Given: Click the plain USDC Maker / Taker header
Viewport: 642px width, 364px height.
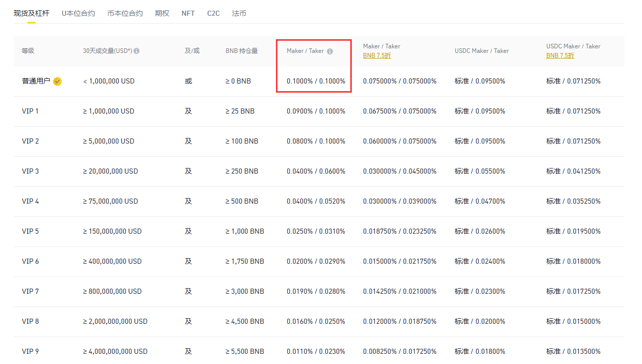Looking at the screenshot, I should click(x=482, y=51).
